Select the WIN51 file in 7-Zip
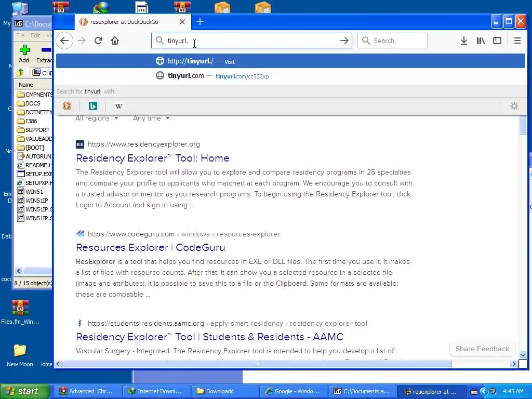The height and width of the screenshot is (399, 532). (x=30, y=191)
